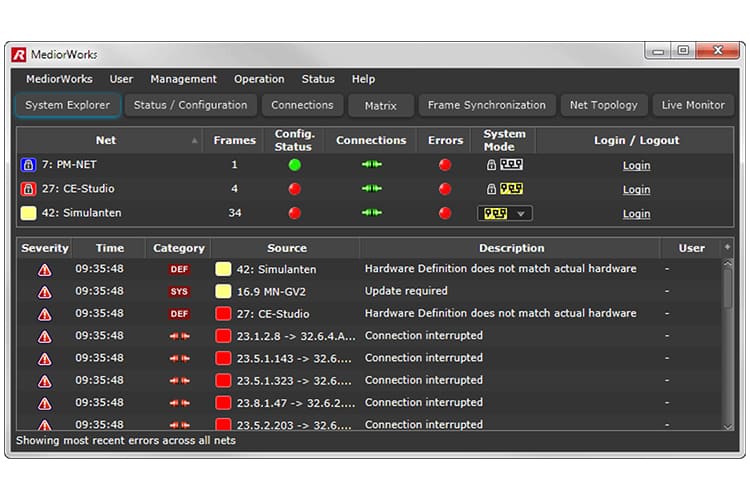
Task: Open the Help menu
Action: pos(364,79)
